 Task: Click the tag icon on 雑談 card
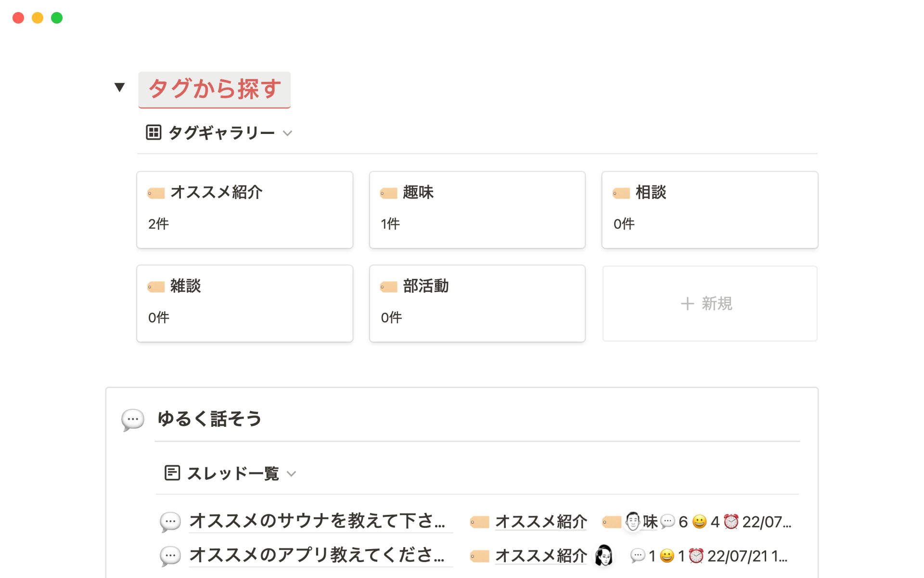point(156,287)
